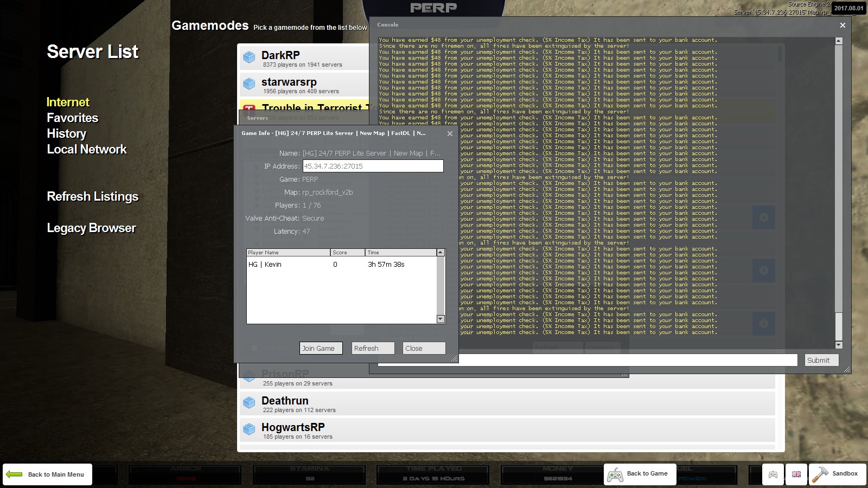Click the green arrow Back to Main Menu icon
Viewport: 868px width, 488px height.
click(x=14, y=474)
